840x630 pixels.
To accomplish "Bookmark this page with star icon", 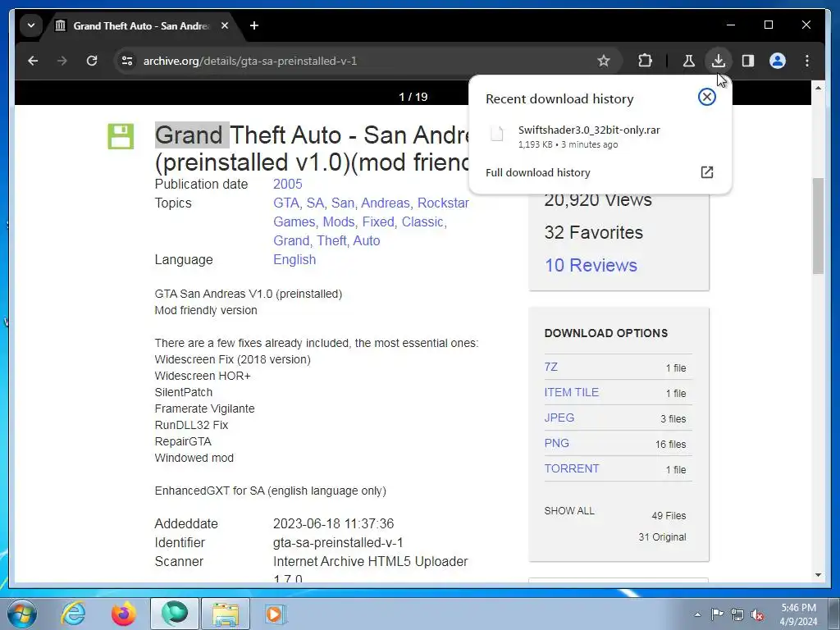I will click(x=604, y=61).
